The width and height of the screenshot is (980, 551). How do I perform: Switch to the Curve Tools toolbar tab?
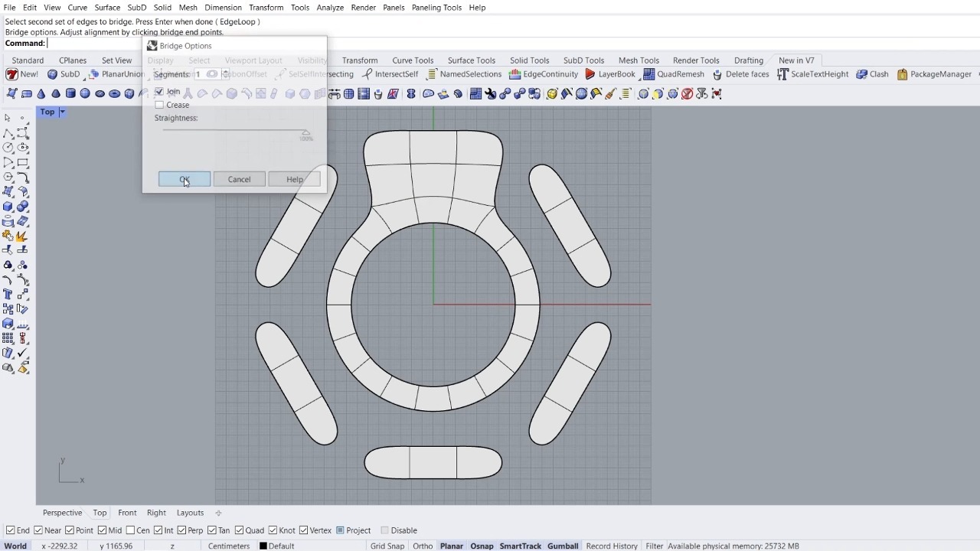(x=413, y=60)
